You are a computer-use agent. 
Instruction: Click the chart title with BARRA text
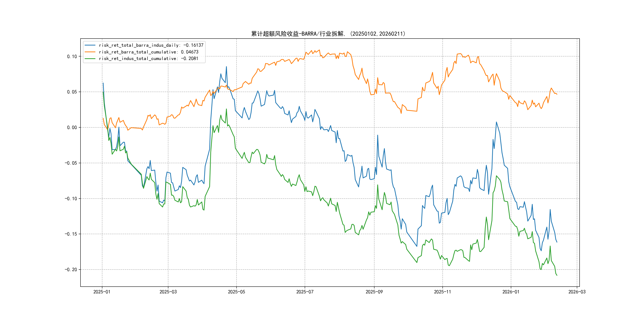tap(328, 34)
